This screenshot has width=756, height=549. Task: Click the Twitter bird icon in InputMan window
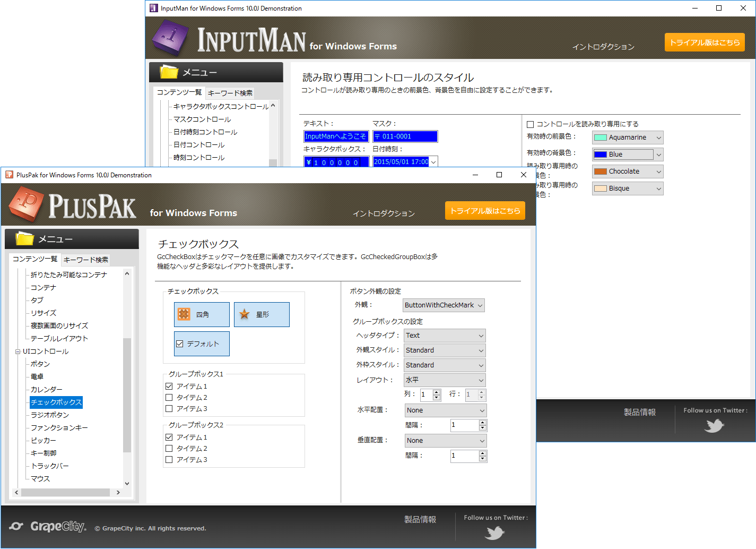pos(715,426)
